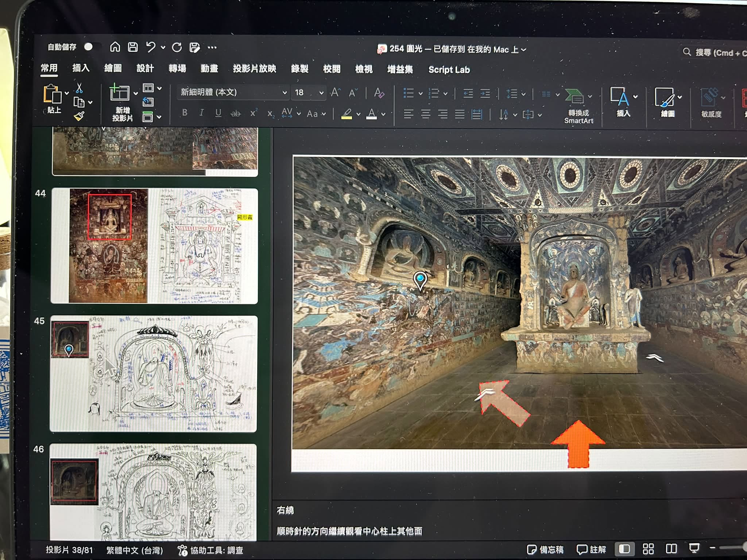This screenshot has height=560, width=747.
Task: Toggle bold formatting
Action: point(185,113)
